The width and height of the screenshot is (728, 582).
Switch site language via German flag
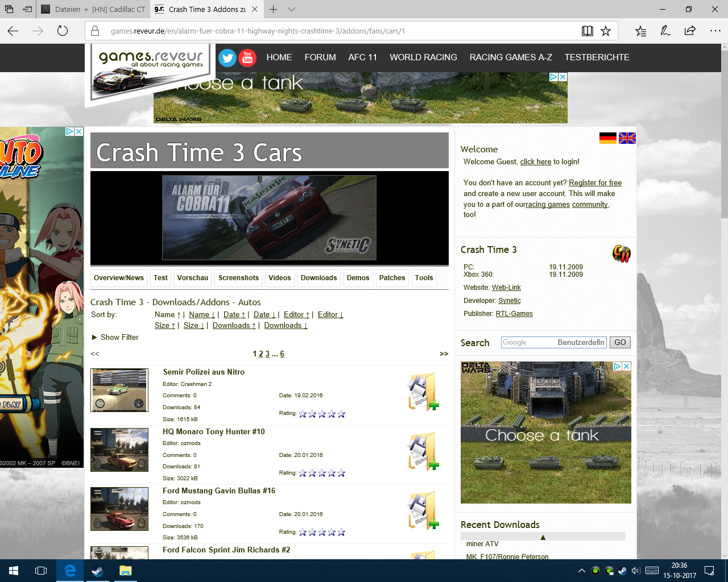[x=608, y=138]
